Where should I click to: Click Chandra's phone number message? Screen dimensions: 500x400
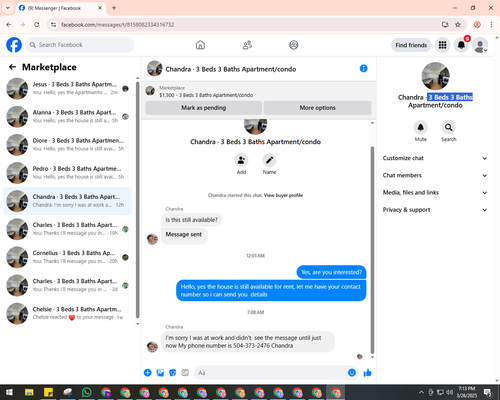point(248,342)
